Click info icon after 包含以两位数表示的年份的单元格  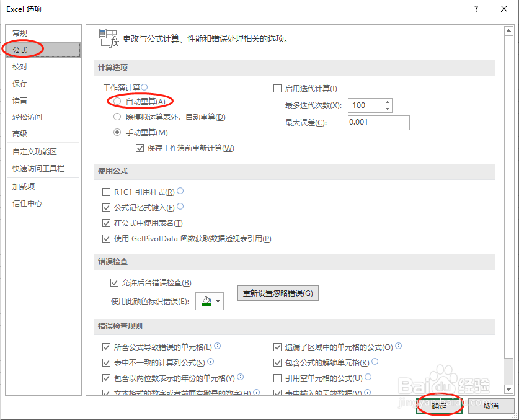pyautogui.click(x=241, y=377)
